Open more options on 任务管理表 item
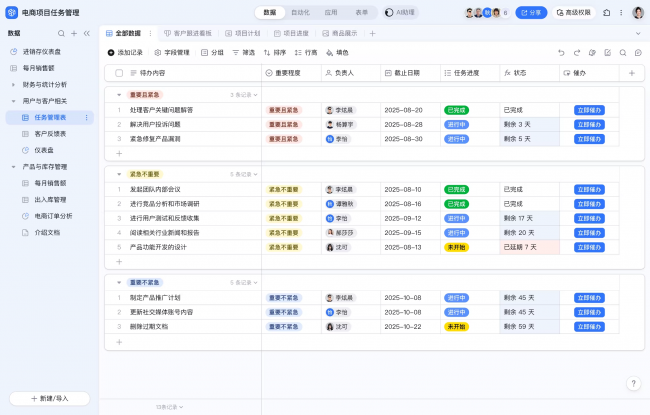 point(87,117)
